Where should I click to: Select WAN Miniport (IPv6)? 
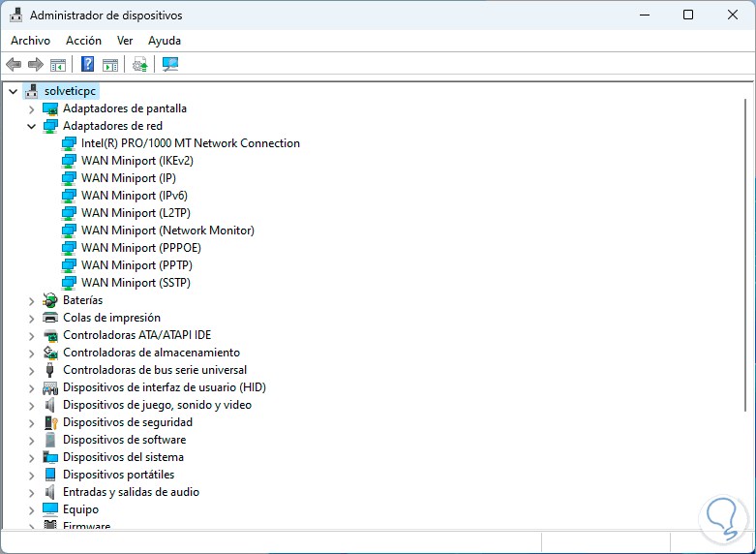click(135, 196)
